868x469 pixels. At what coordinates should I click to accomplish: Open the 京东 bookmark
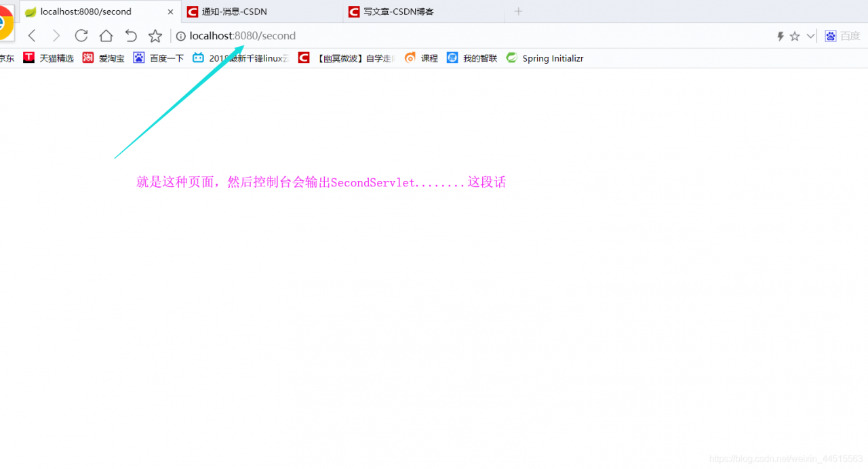coord(7,58)
